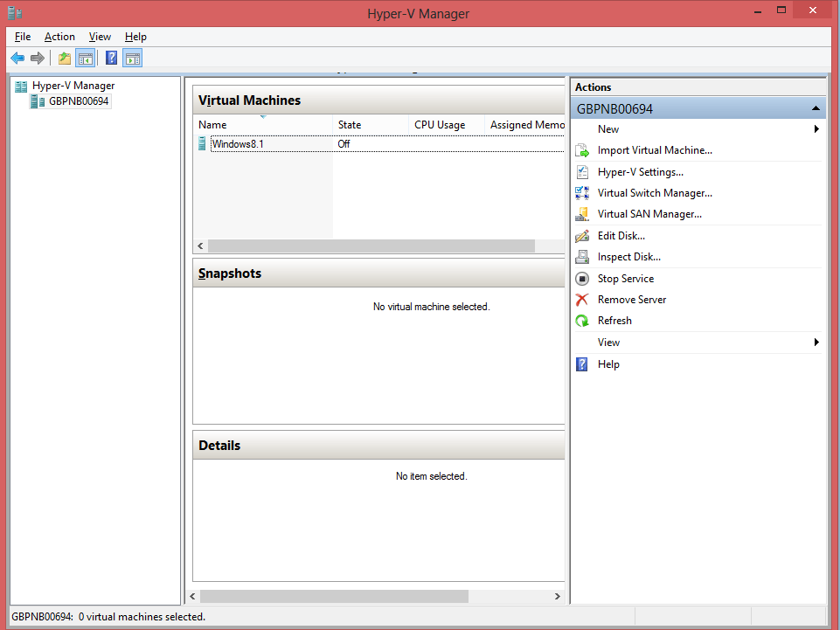Open the Action menu
This screenshot has height=630, width=840.
tap(59, 37)
